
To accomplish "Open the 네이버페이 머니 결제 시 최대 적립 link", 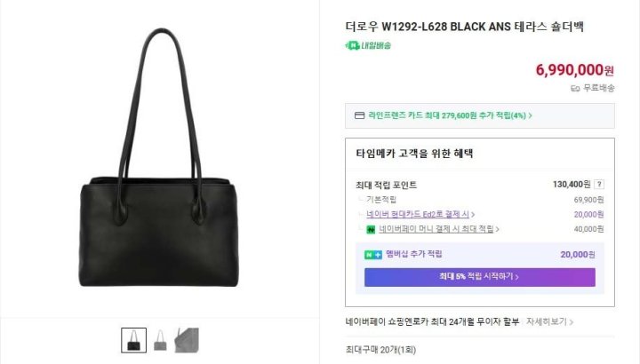I will click(x=436, y=229).
